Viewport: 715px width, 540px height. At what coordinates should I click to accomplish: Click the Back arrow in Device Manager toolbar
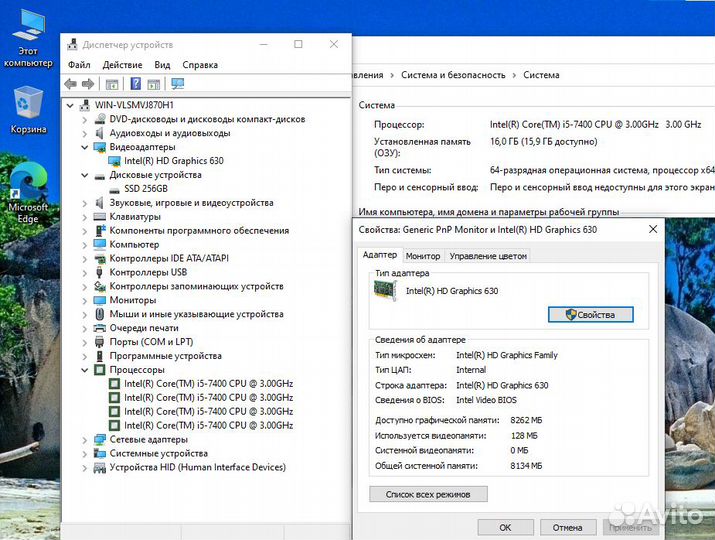click(70, 84)
